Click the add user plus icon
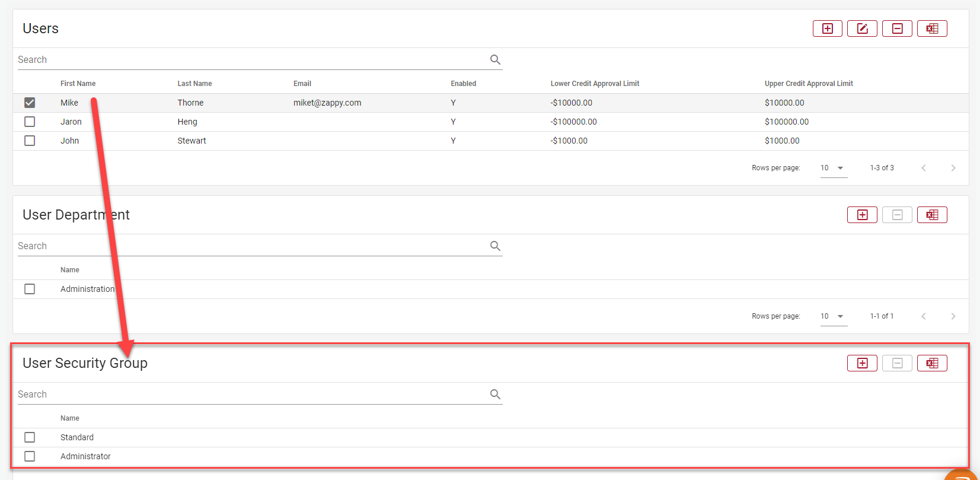The width and height of the screenshot is (980, 480). click(x=827, y=28)
